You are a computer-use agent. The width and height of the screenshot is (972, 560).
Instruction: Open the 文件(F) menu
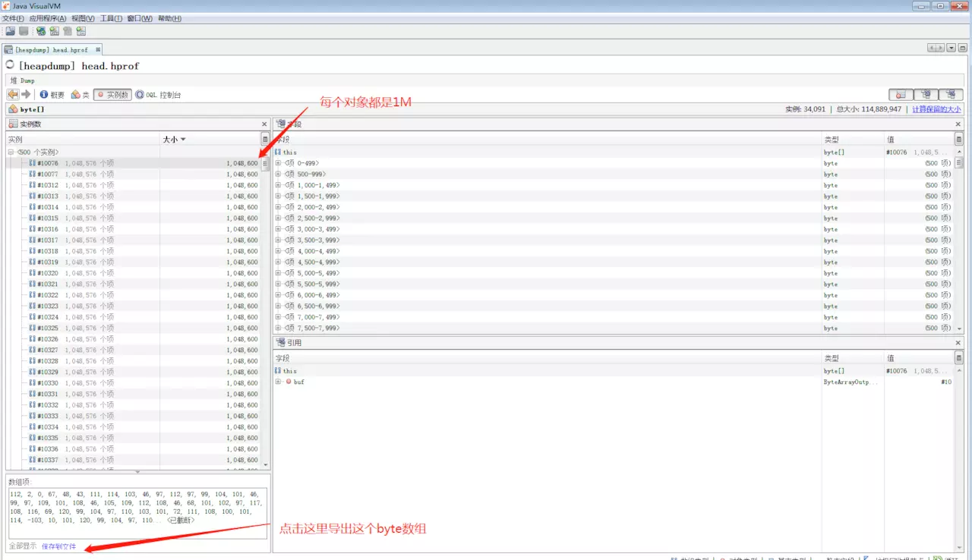click(x=14, y=18)
